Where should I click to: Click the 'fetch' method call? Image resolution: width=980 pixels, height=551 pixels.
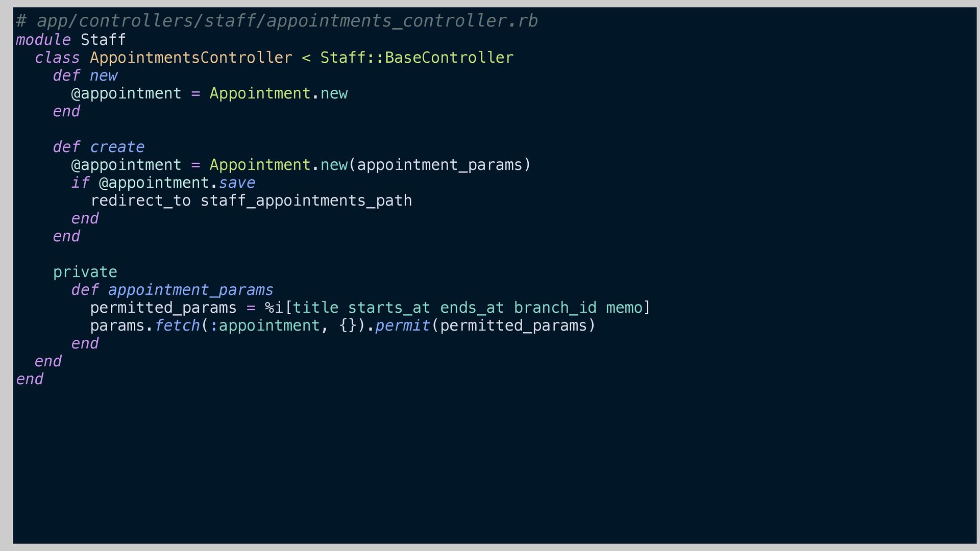(x=177, y=325)
